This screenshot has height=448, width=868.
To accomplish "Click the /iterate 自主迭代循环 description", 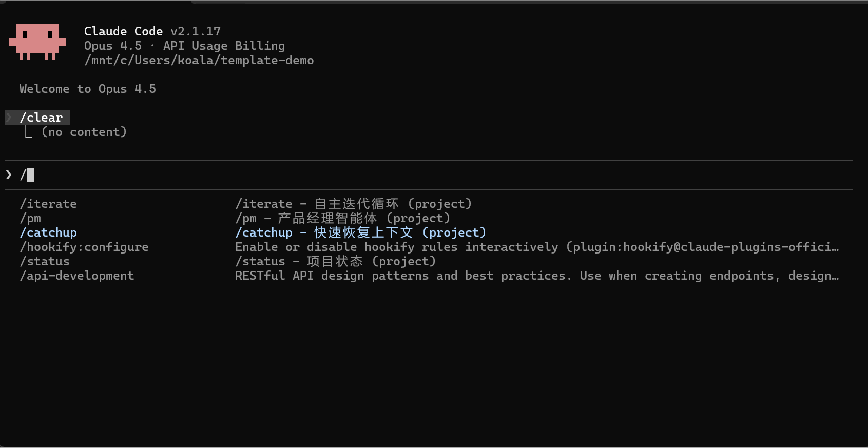I will coord(353,204).
